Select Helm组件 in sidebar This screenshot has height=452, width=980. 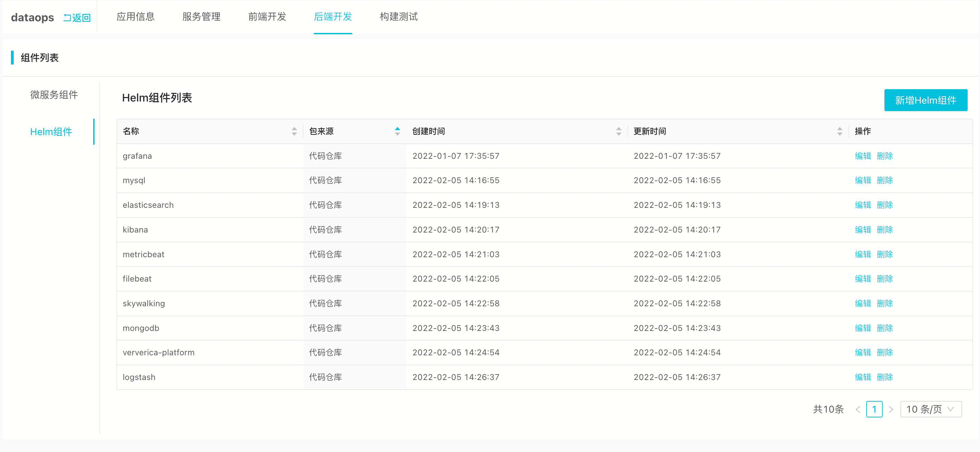click(x=51, y=132)
